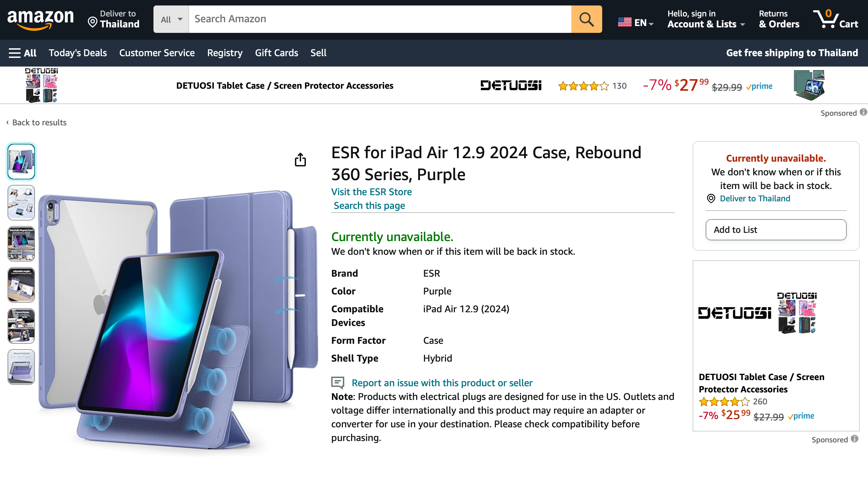Click the report issue speech bubble icon
The width and height of the screenshot is (868, 491).
pyautogui.click(x=338, y=382)
